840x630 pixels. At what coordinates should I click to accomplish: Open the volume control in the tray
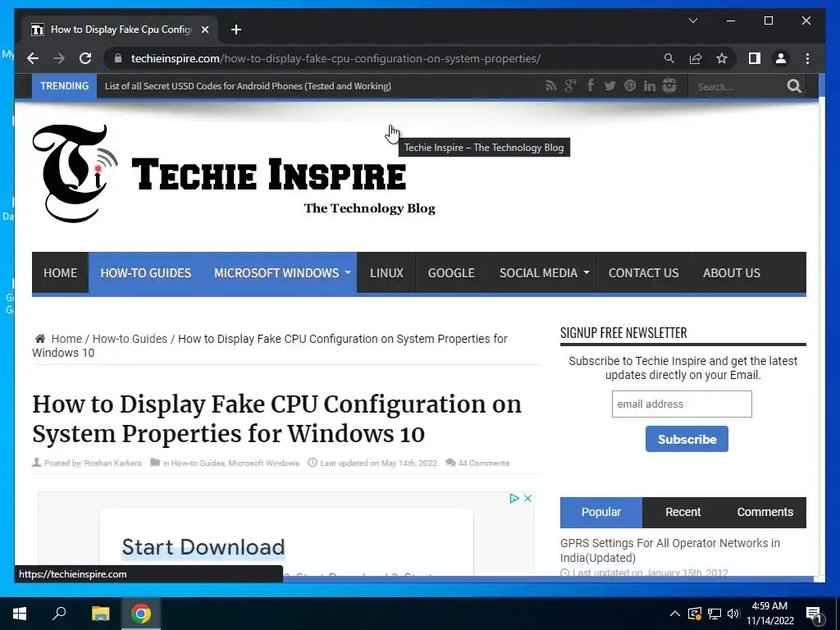pos(733,614)
